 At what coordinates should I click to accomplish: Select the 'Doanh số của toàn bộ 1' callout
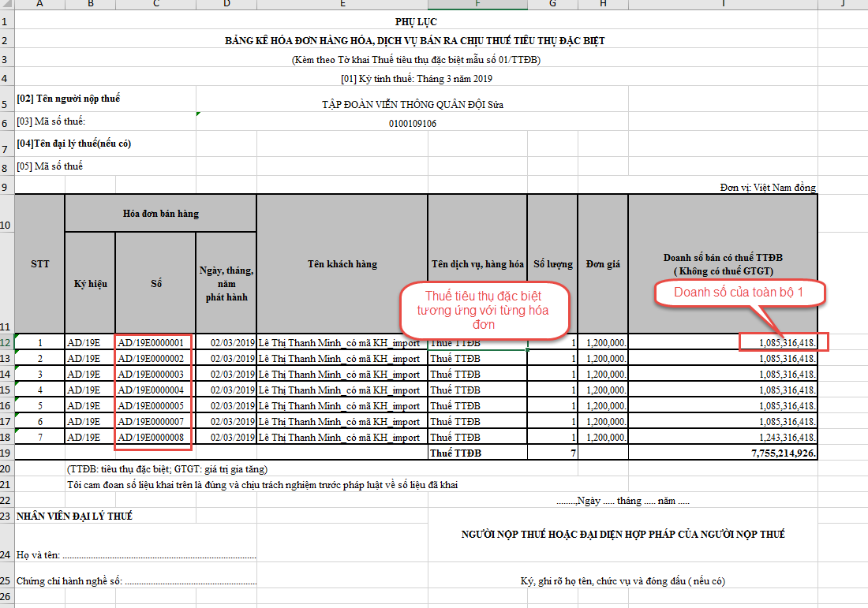click(739, 293)
